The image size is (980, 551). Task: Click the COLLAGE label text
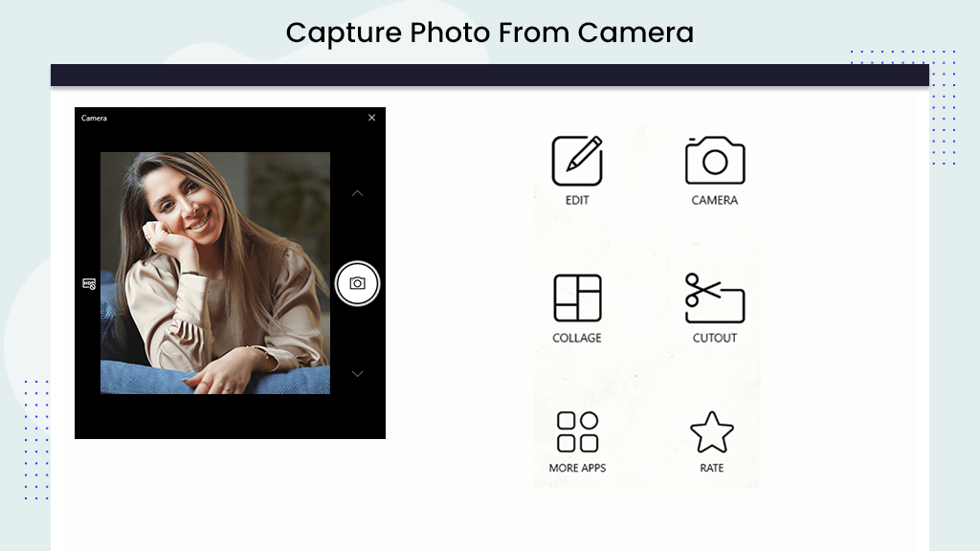pos(577,338)
